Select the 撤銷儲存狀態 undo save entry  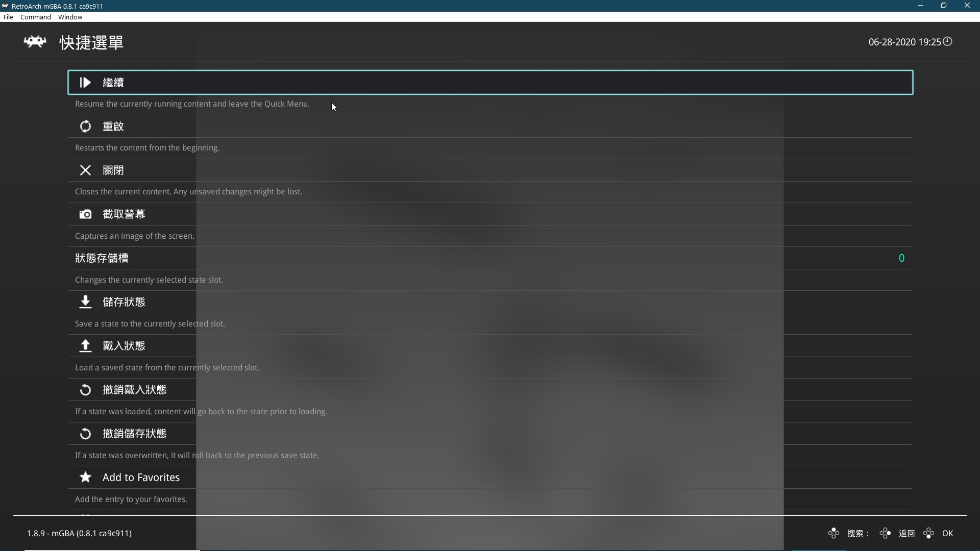tap(490, 434)
